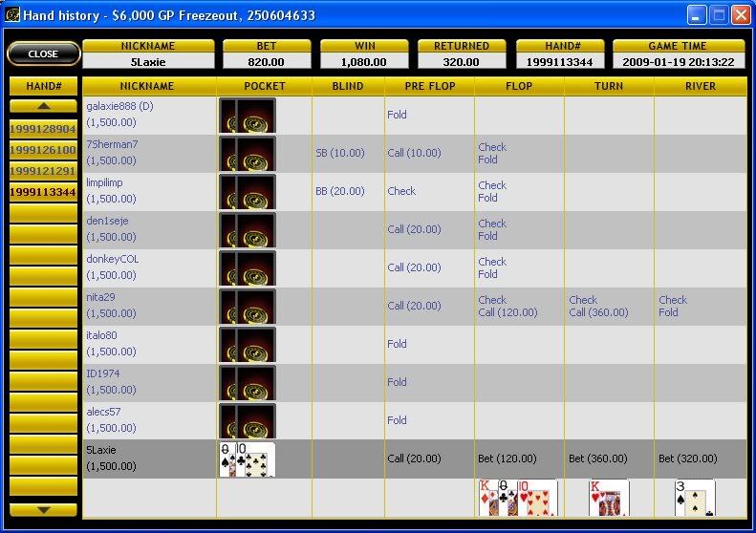
Task: Click player name nita29
Action: 100,297
